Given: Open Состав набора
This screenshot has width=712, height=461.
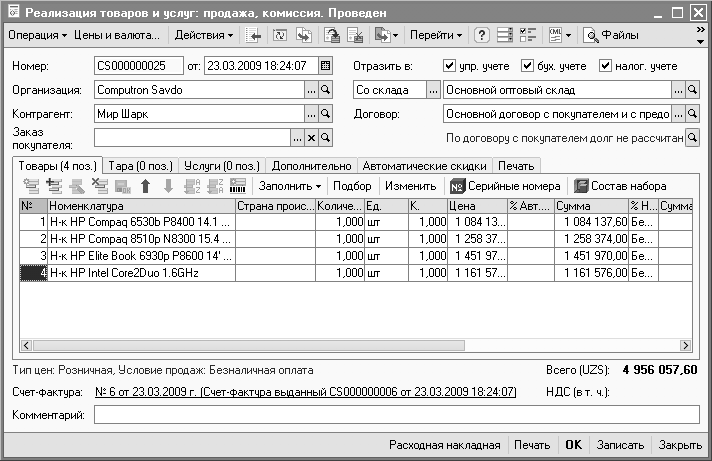Looking at the screenshot, I should (618, 186).
